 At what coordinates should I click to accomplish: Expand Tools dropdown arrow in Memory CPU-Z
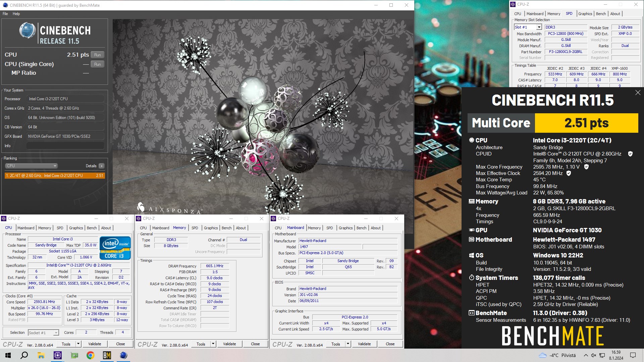213,344
